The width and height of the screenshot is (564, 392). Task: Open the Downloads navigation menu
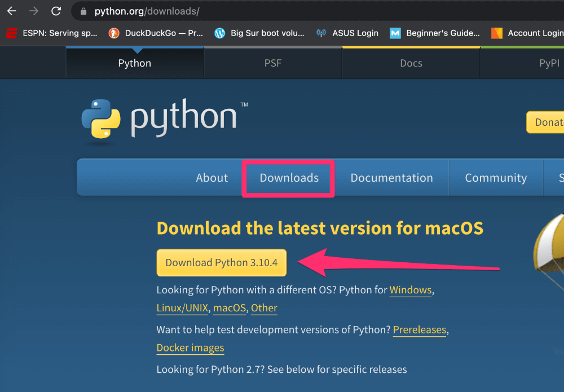point(288,178)
